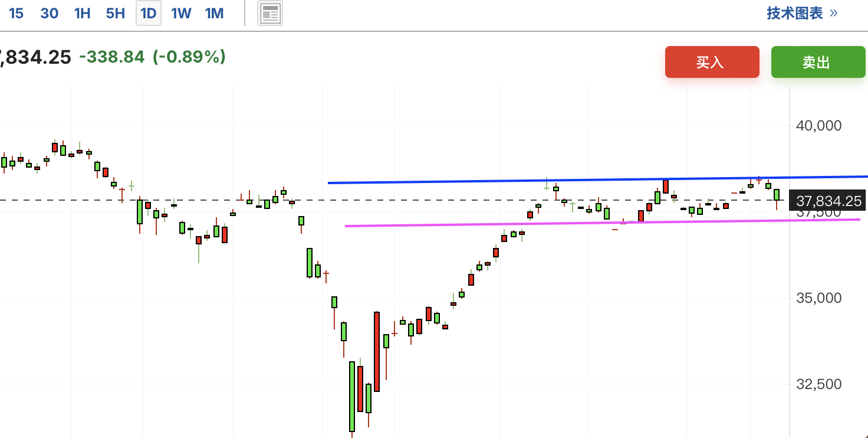Click the red 买入 buy button

(x=712, y=62)
